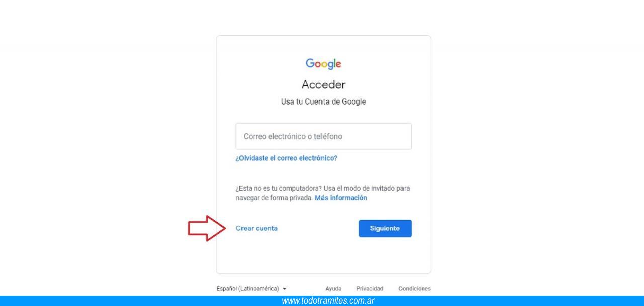Click the Acceder heading text
Screen dimensions: 644x306
[324, 85]
